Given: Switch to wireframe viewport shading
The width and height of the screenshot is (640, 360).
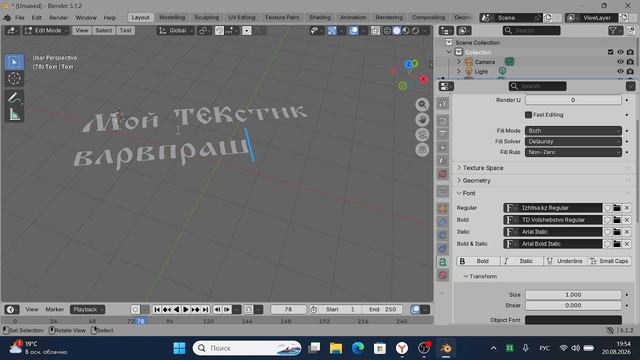Looking at the screenshot, I should pyautogui.click(x=387, y=31).
